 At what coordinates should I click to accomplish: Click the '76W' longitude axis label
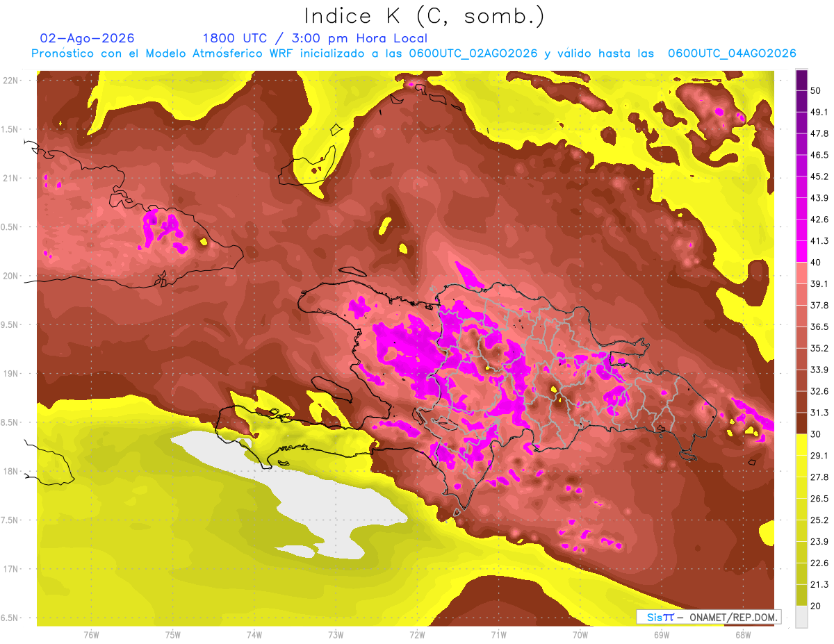91,634
